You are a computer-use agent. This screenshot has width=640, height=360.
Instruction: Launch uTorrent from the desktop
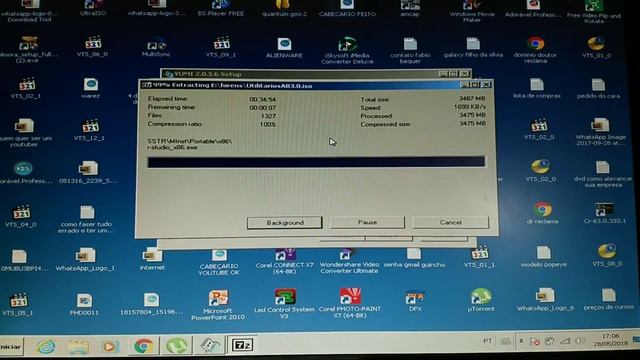pyautogui.click(x=481, y=300)
